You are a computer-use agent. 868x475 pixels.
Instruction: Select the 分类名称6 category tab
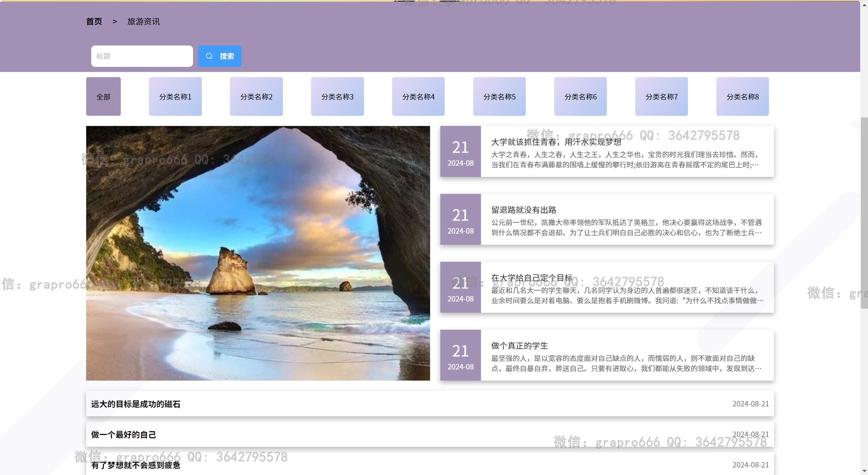click(x=580, y=96)
